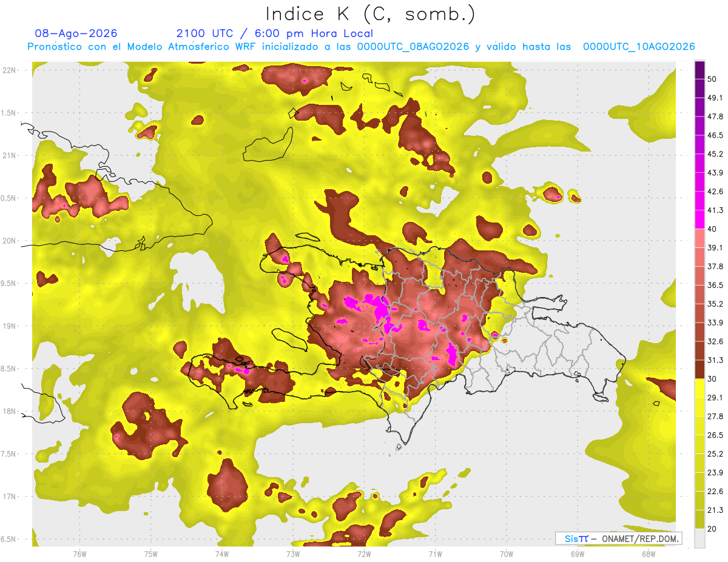Click the legend value "23.9"

(715, 473)
